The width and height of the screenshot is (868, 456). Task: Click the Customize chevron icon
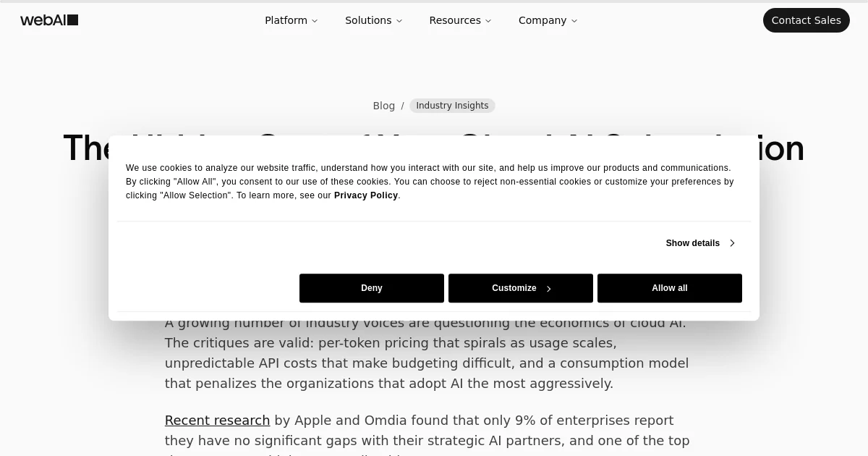[x=548, y=289]
